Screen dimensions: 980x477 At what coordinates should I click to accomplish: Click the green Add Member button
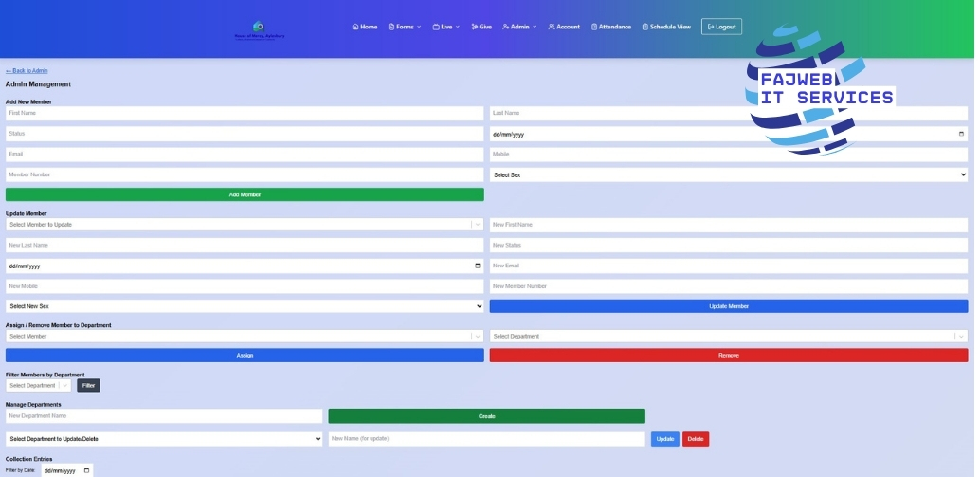(x=245, y=194)
